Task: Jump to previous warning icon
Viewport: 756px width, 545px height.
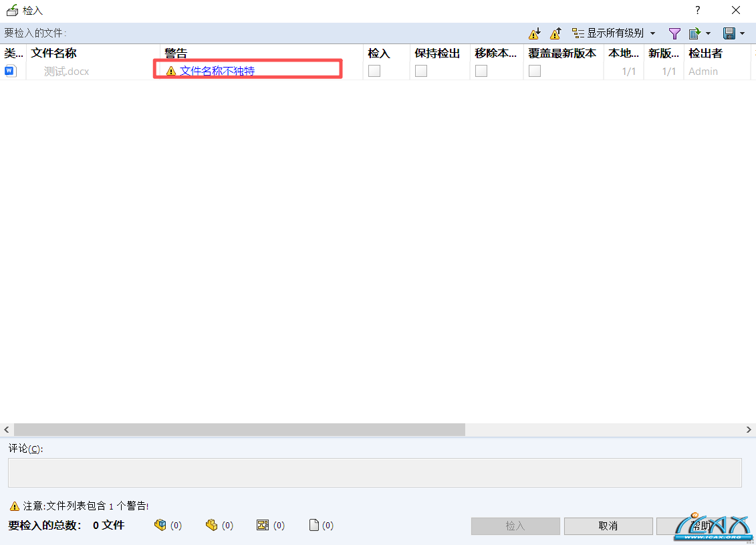Action: [555, 33]
